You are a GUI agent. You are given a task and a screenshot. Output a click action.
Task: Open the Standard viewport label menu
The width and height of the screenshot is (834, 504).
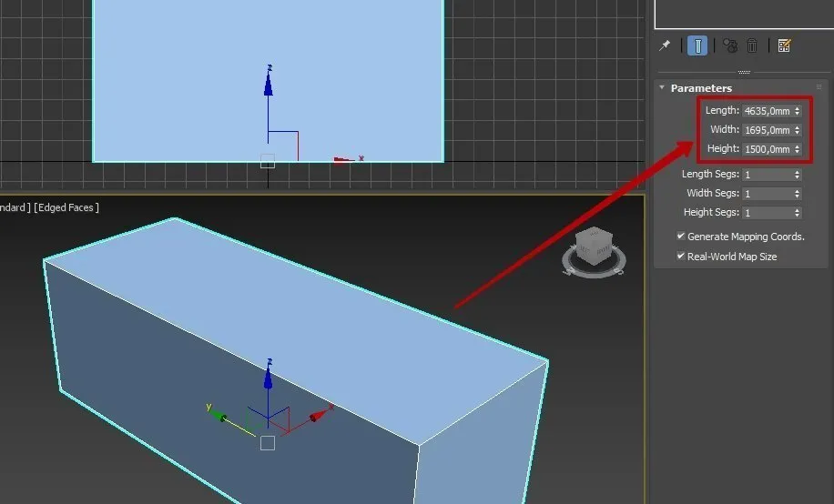click(13, 207)
